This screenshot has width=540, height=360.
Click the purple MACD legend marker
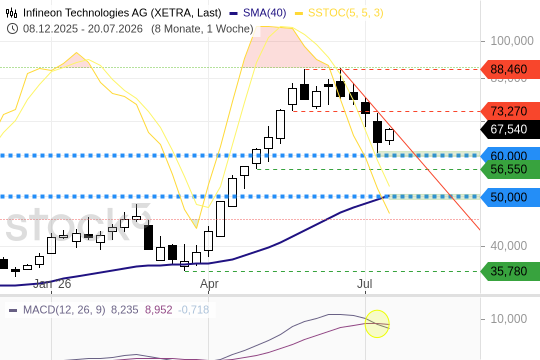pos(13,310)
